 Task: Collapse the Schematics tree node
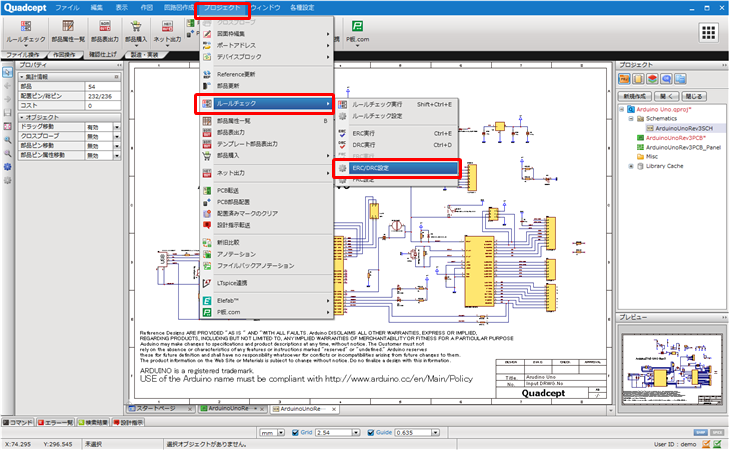coord(631,119)
